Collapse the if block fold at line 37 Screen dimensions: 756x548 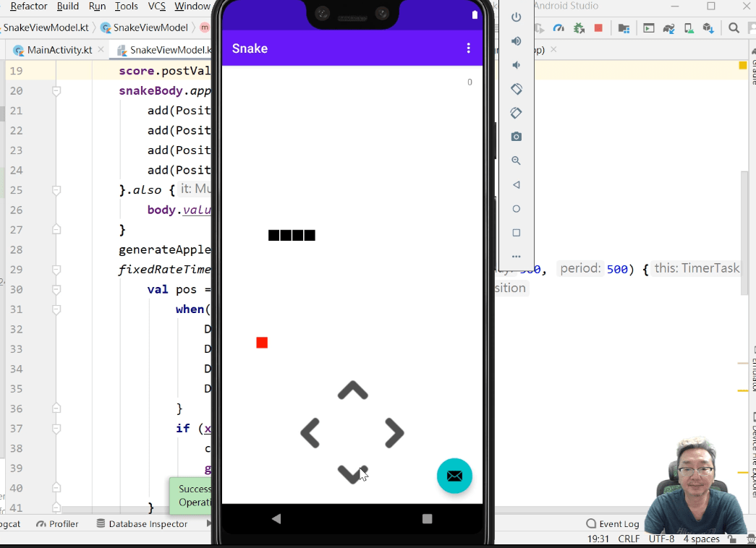click(56, 429)
